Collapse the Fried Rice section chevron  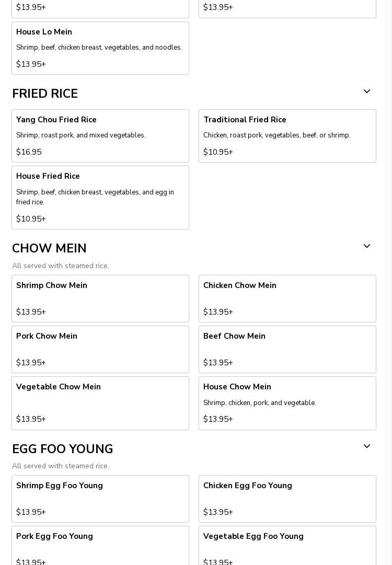pos(367,91)
